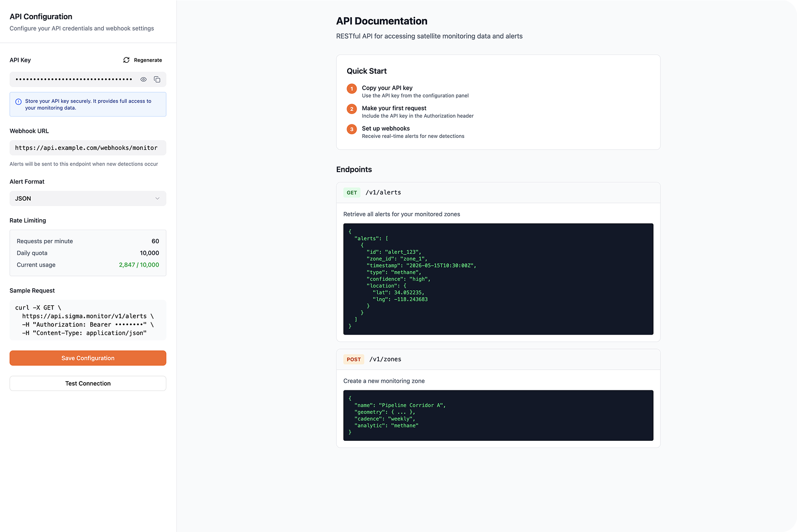Open the Alert Format JSON dropdown

[88, 199]
